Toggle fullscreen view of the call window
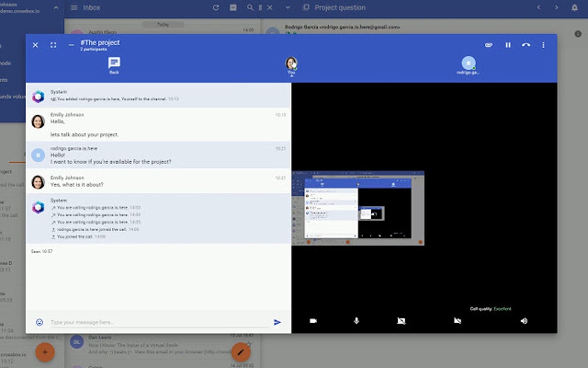The height and width of the screenshot is (368, 588). pos(53,44)
